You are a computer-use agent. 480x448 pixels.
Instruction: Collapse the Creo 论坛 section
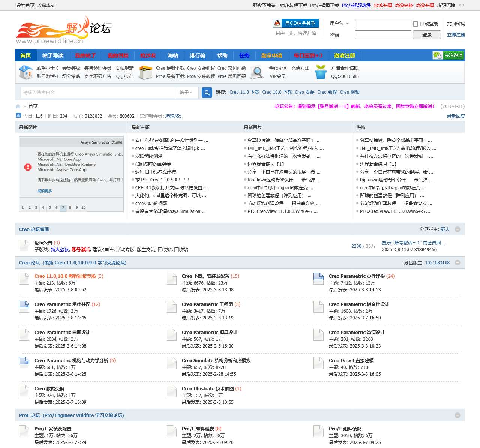[457, 263]
